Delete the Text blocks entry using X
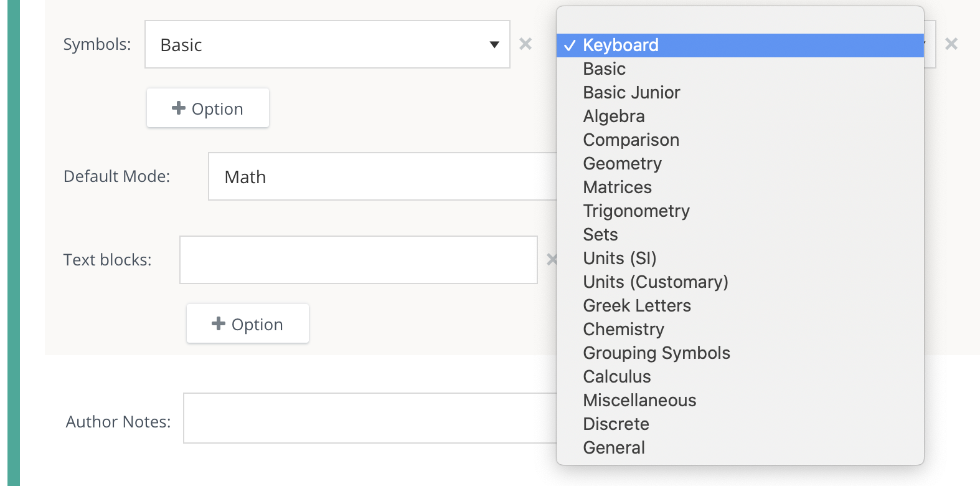The width and height of the screenshot is (980, 486). [550, 260]
